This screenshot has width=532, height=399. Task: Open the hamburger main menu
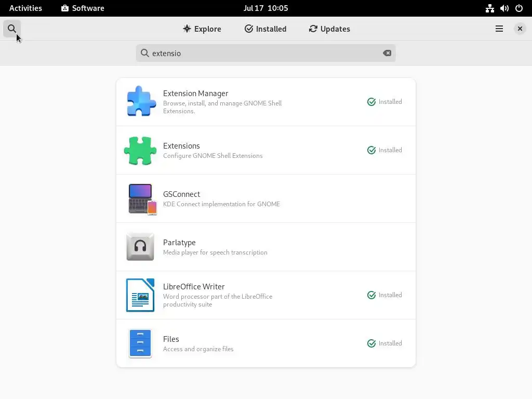tap(499, 29)
